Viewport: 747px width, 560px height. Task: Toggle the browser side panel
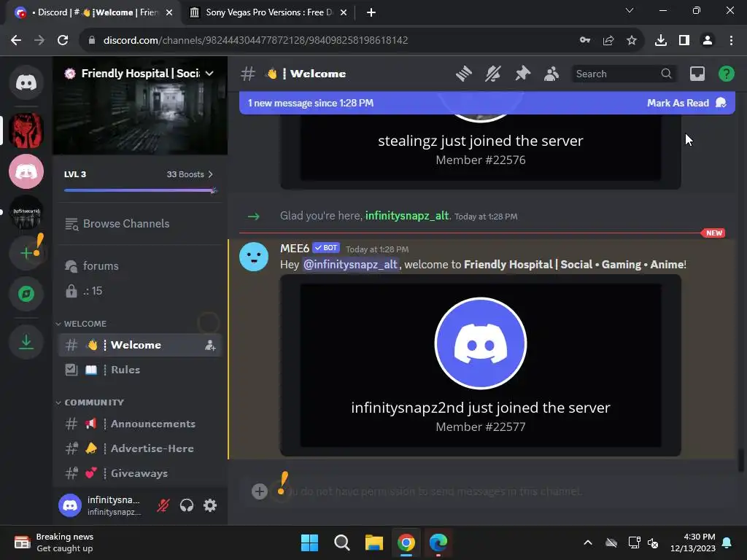tap(684, 40)
